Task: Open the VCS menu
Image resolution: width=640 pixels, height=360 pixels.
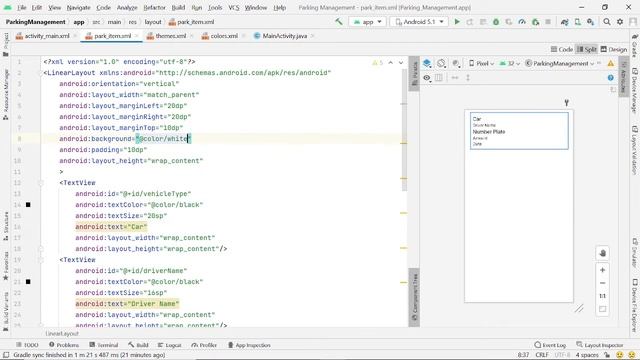Action: pos(233,7)
